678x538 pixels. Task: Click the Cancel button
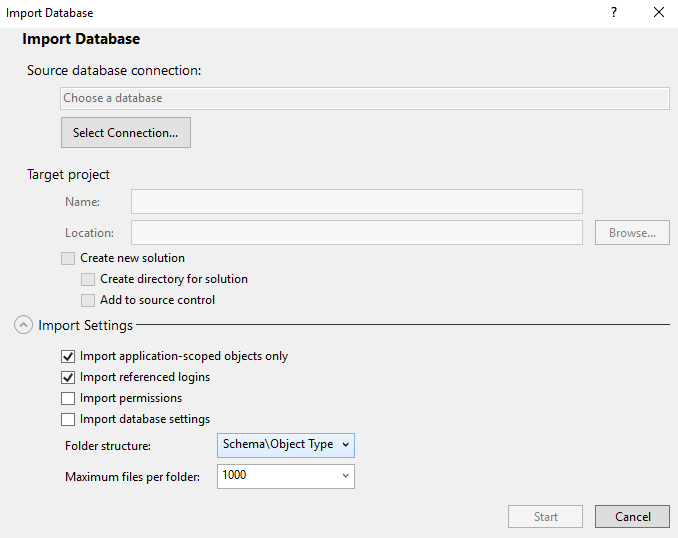click(x=632, y=517)
